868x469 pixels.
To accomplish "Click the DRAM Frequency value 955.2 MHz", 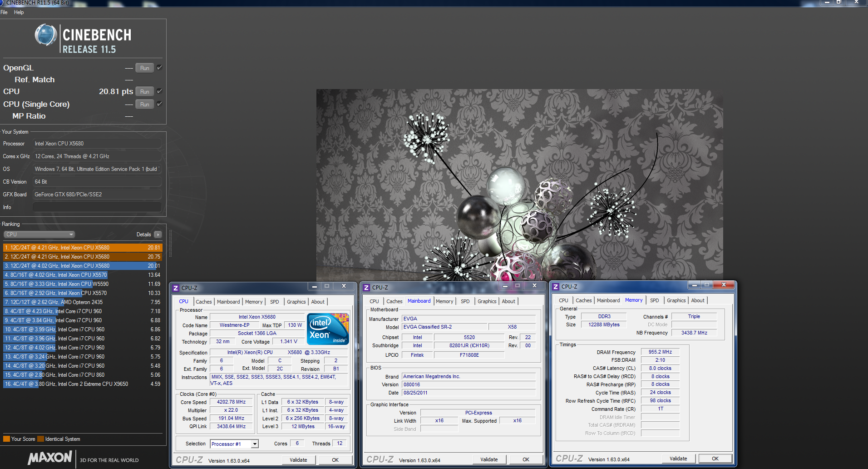I will [x=660, y=352].
